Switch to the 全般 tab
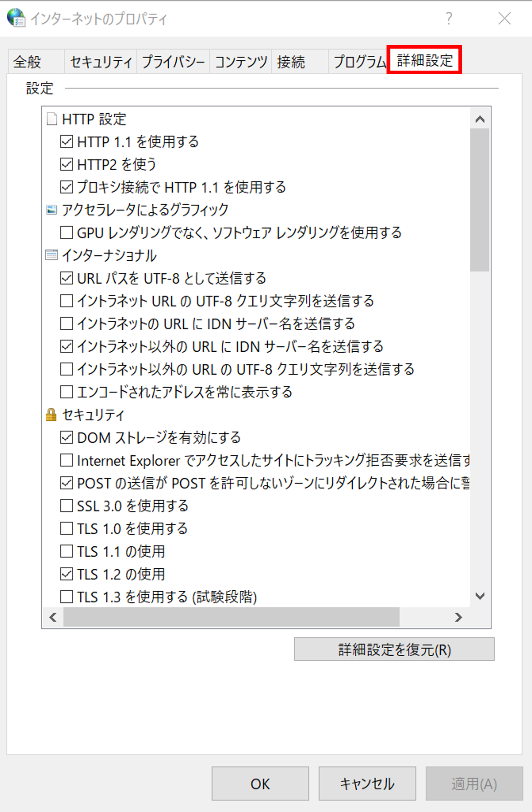Screen dimensions: 532x812 pos(36,62)
